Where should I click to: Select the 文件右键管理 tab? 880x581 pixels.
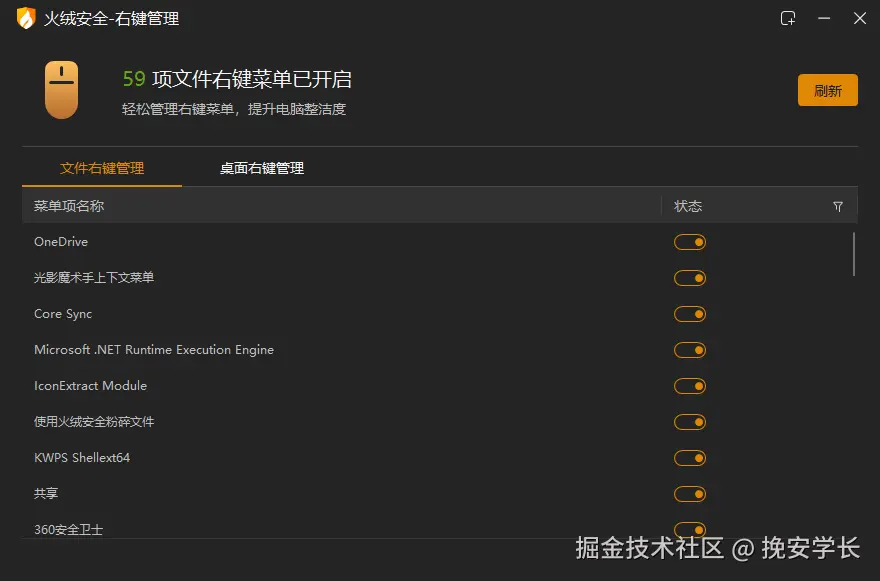[102, 168]
